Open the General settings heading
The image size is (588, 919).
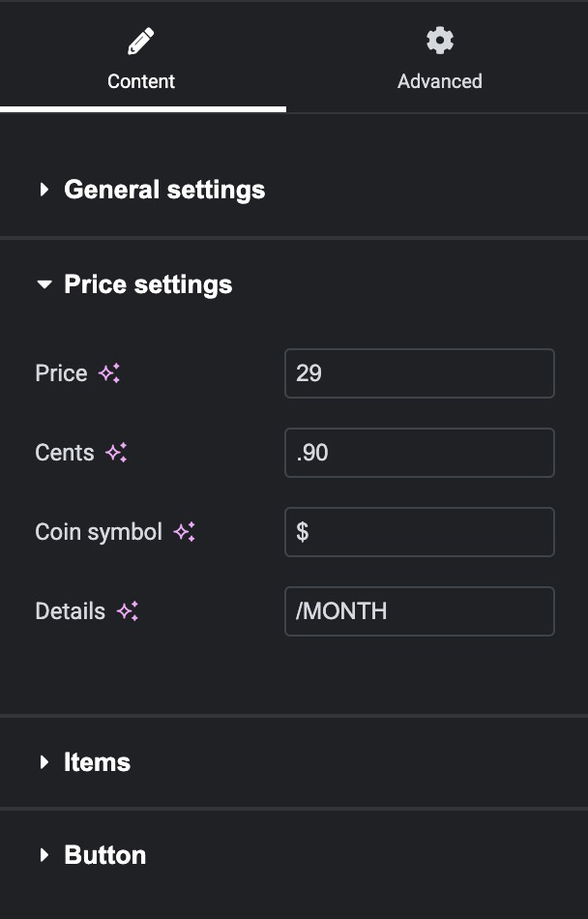164,190
